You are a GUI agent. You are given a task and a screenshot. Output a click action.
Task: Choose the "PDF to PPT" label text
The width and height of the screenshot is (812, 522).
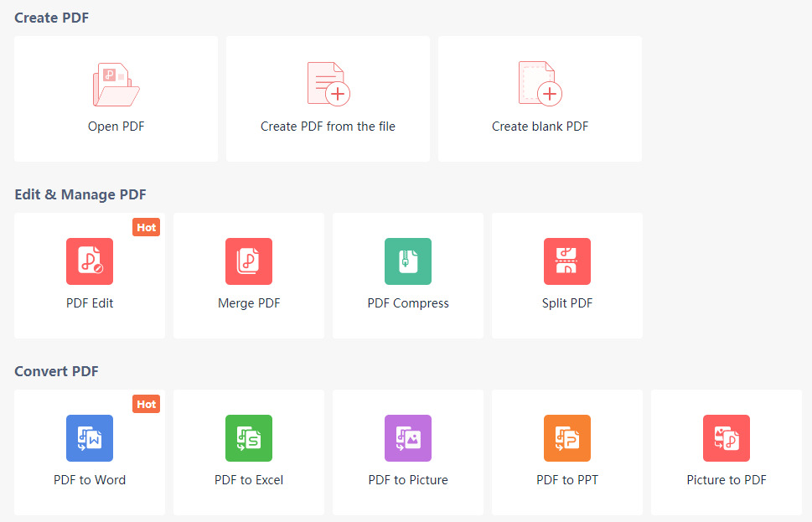point(567,480)
